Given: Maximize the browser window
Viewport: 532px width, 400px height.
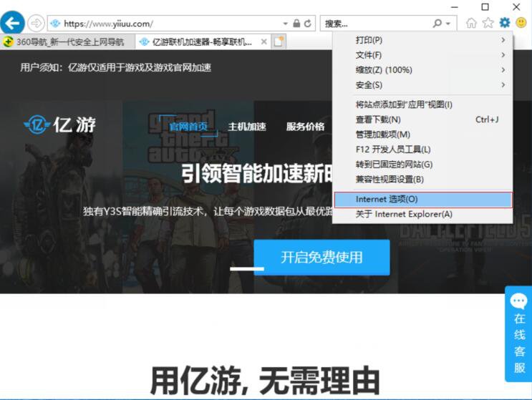Looking at the screenshot, I should click(485, 6).
